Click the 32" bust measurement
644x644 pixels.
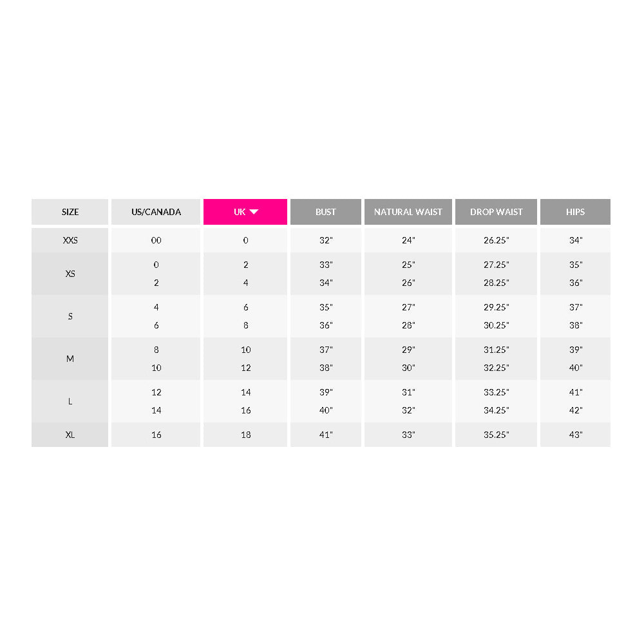[x=326, y=240]
